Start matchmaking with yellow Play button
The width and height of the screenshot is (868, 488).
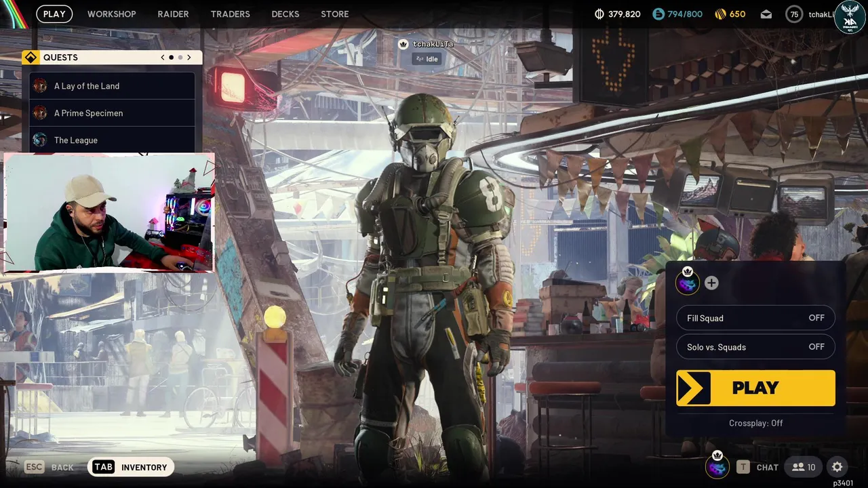(x=755, y=388)
